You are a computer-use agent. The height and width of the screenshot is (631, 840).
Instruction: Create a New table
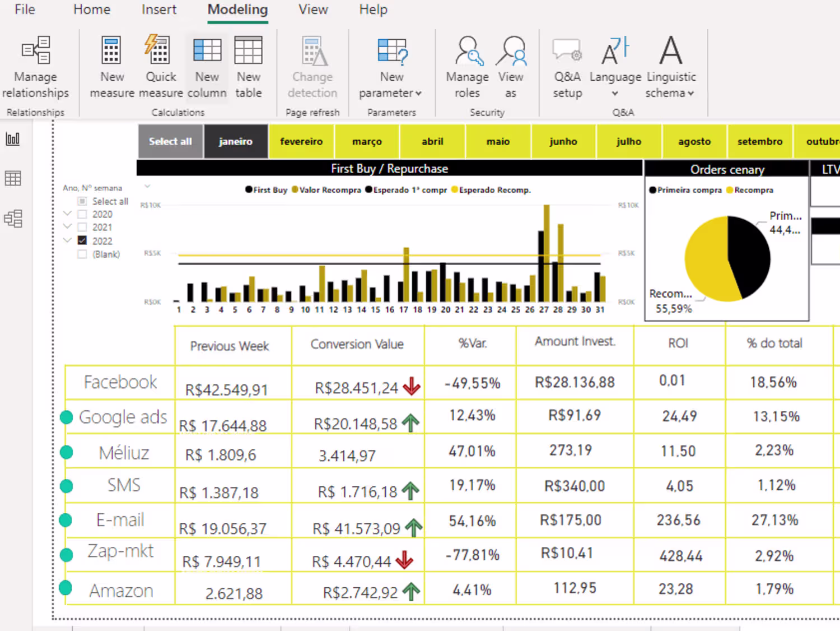(248, 67)
